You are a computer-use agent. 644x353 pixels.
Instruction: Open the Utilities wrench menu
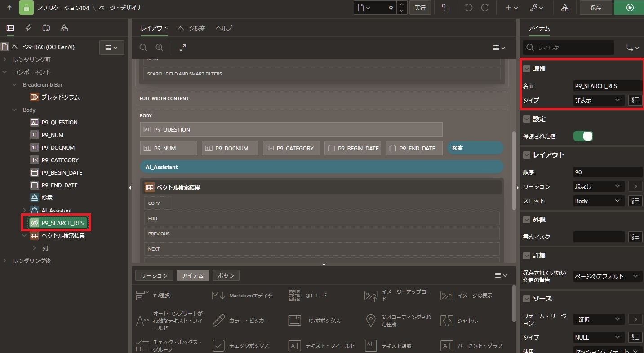click(x=537, y=8)
